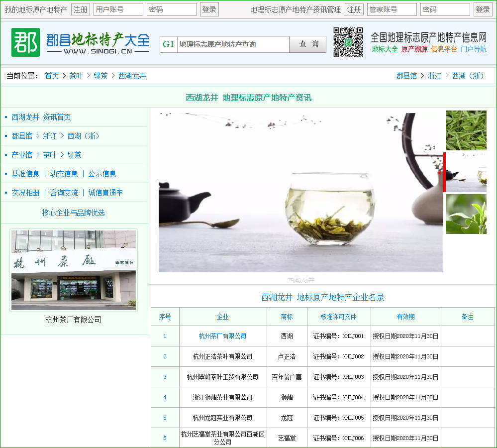The height and width of the screenshot is (448, 497).
Task: Click 杭州翠峰茶叶工贸有限公司 in the table
Action: 222,377
